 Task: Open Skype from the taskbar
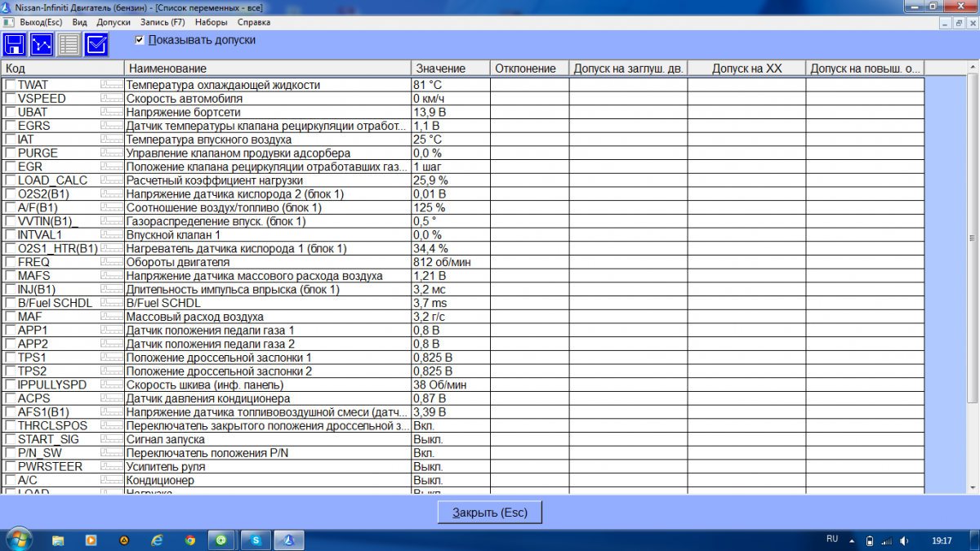[x=256, y=540]
